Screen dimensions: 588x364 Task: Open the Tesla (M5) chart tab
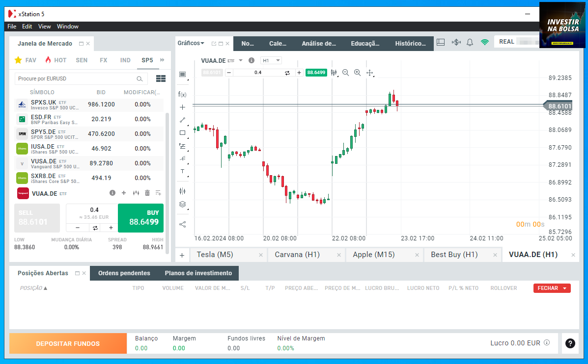pos(215,255)
